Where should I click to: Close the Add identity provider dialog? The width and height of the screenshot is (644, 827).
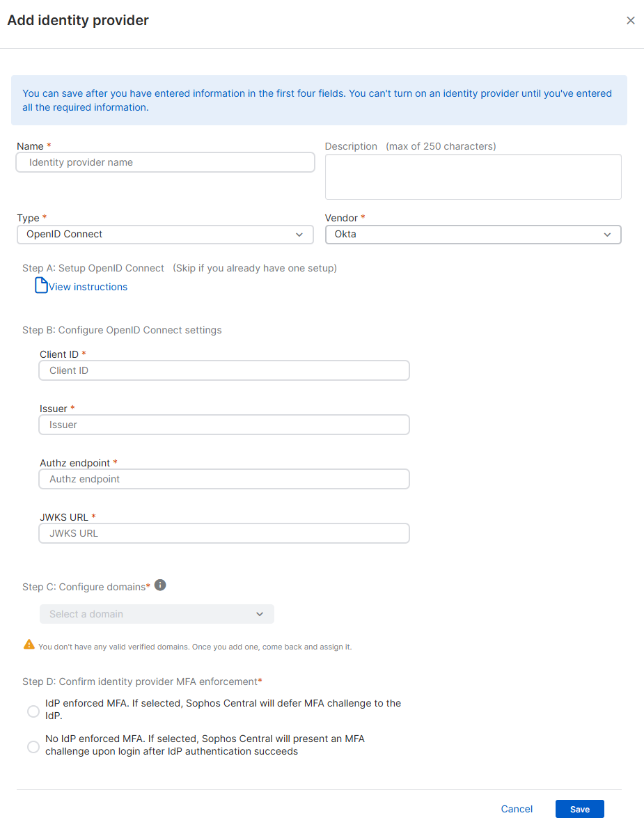[631, 21]
